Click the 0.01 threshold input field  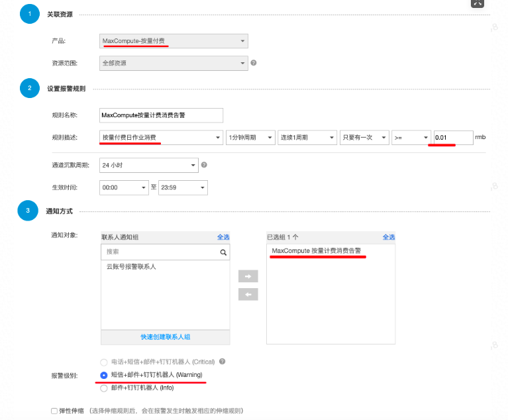tap(453, 138)
